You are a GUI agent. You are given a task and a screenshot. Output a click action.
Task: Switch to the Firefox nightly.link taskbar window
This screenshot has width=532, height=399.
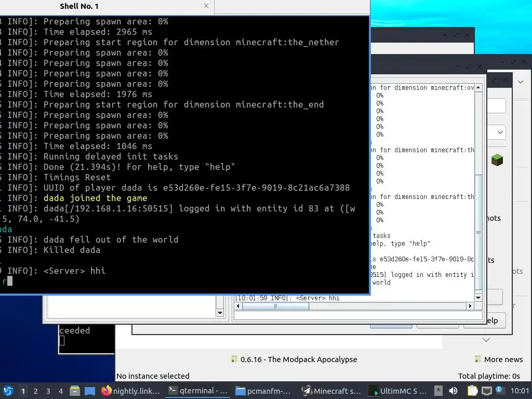pyautogui.click(x=131, y=391)
